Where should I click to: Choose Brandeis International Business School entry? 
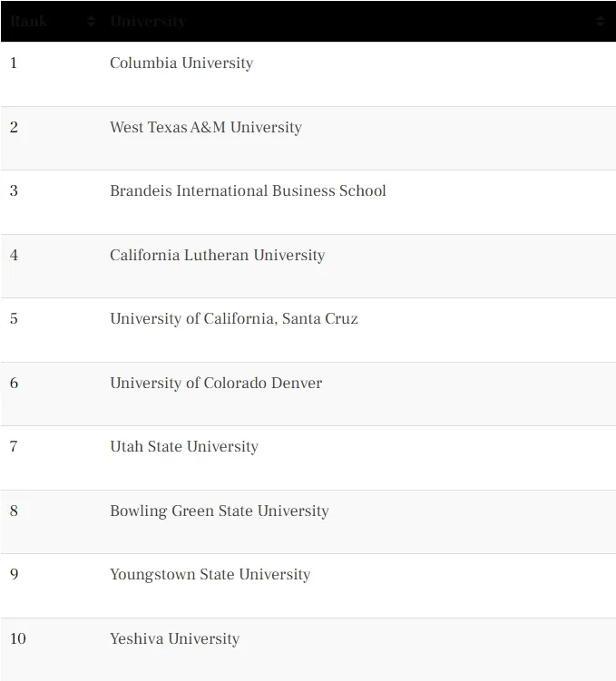click(x=248, y=190)
